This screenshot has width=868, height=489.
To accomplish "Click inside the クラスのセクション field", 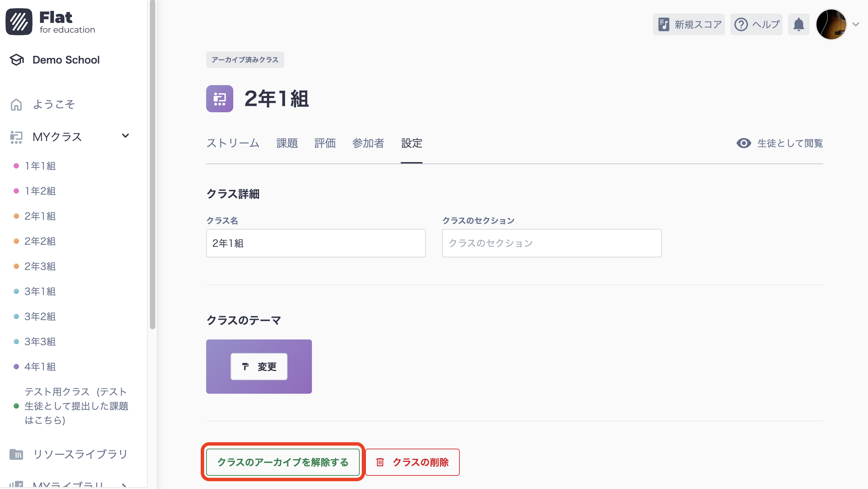I will (551, 243).
